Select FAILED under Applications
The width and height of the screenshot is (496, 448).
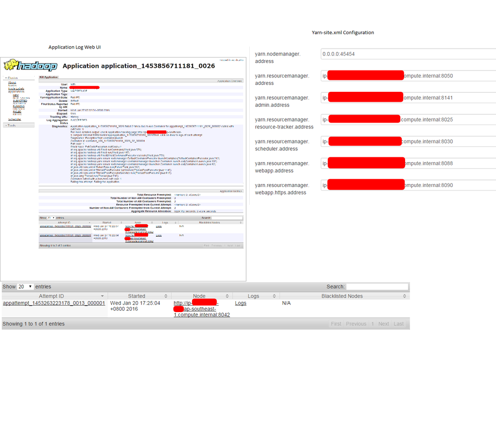(x=17, y=111)
